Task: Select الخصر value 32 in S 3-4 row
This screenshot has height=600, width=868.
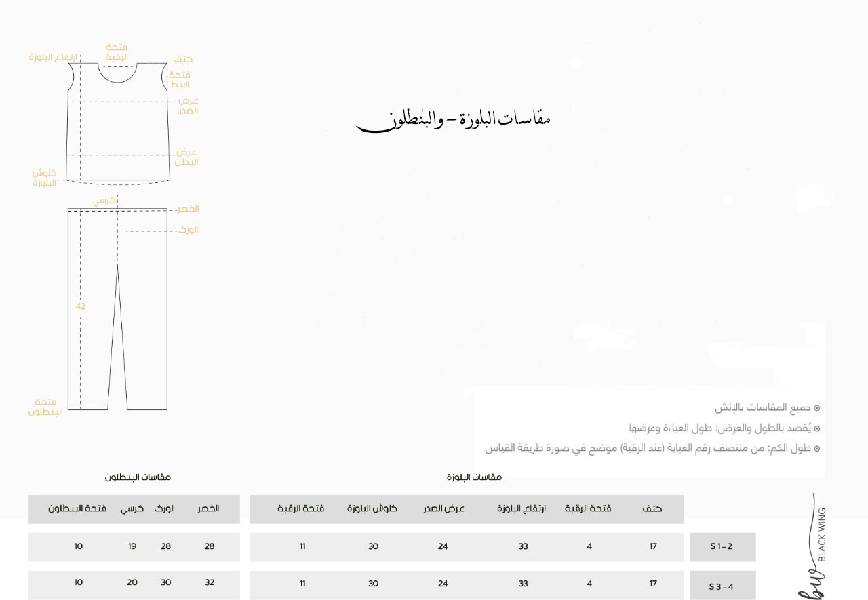Action: tap(209, 584)
